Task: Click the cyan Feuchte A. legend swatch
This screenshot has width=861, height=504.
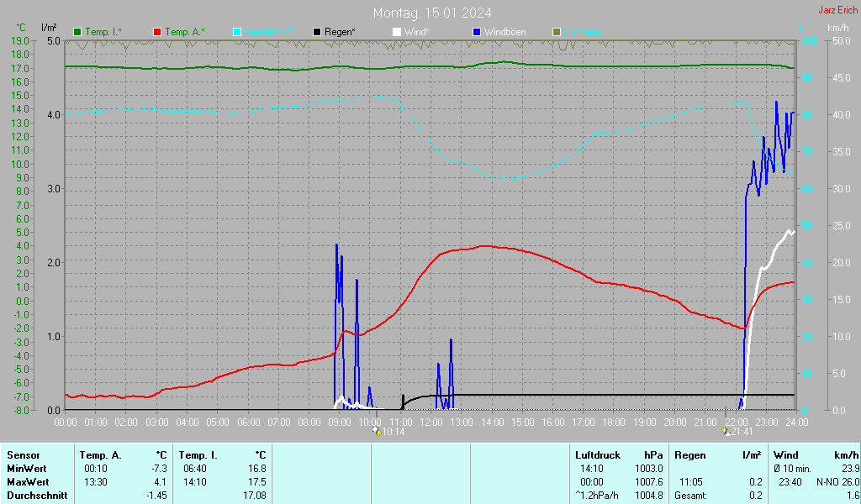Action: pos(237,33)
